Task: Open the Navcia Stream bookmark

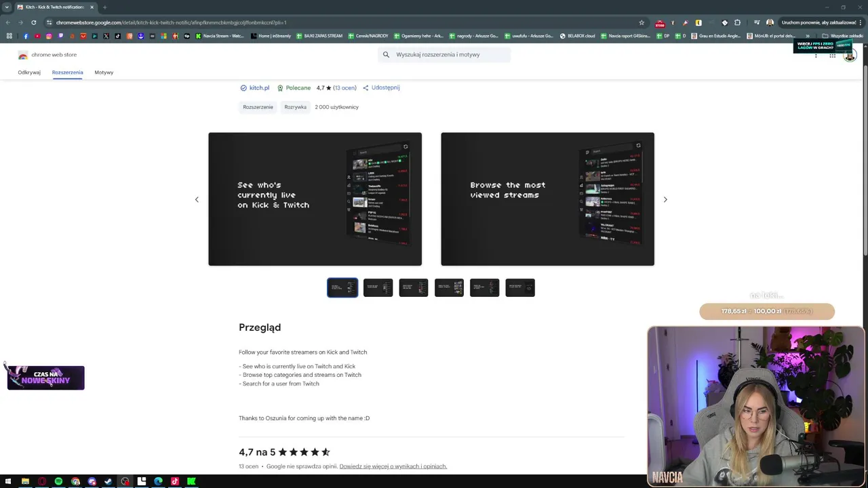Action: [220, 36]
